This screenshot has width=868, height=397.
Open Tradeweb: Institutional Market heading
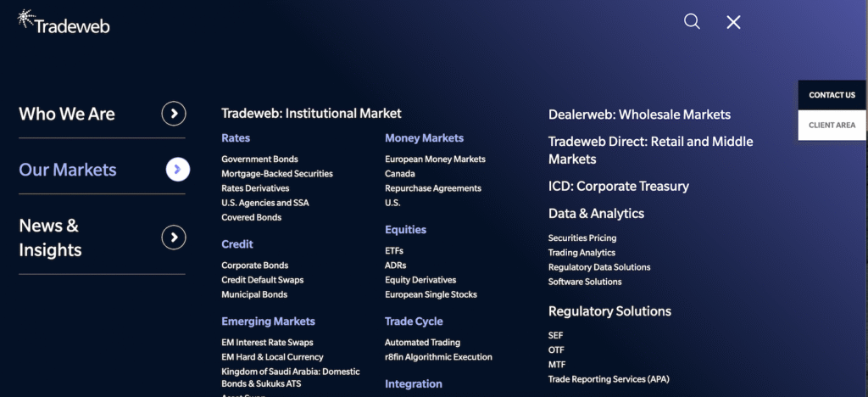(x=311, y=114)
